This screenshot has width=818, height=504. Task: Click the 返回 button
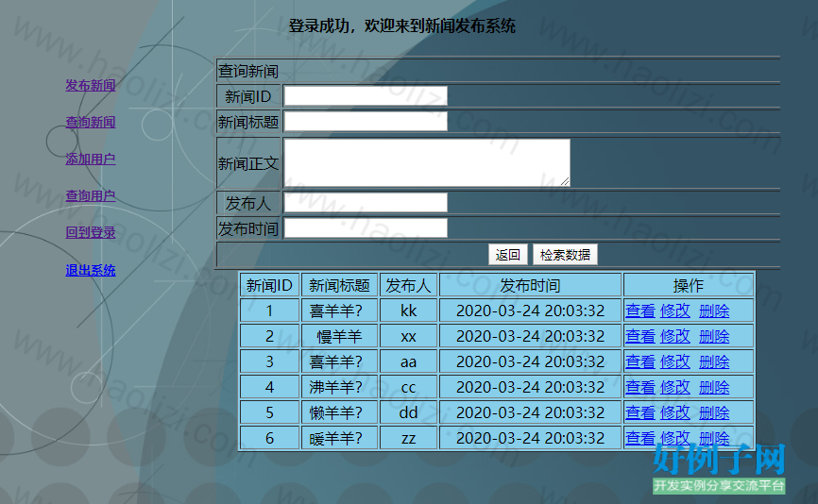[x=507, y=254]
